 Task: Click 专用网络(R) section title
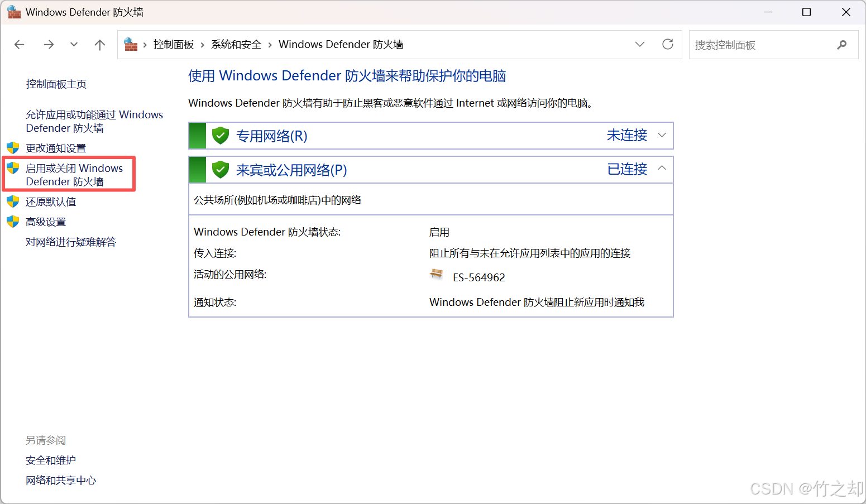click(272, 136)
